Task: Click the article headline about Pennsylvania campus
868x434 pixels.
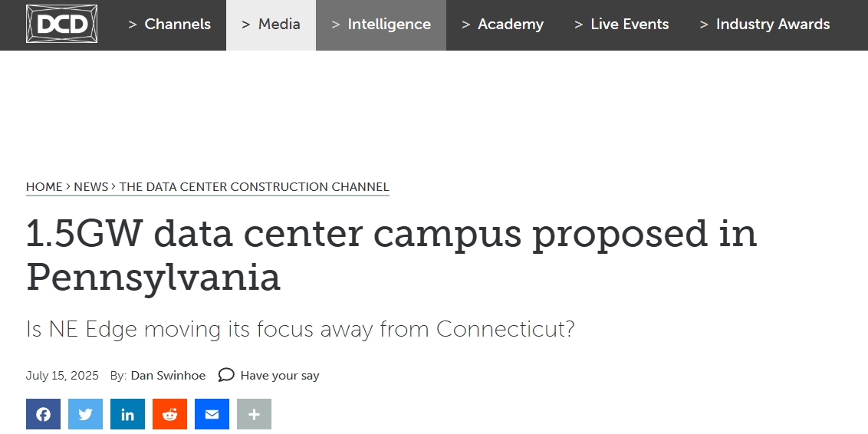Action: pyautogui.click(x=391, y=255)
